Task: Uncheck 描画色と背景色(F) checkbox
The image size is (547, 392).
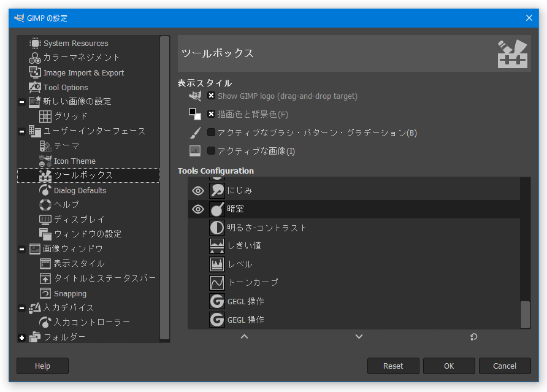Action: pyautogui.click(x=211, y=113)
